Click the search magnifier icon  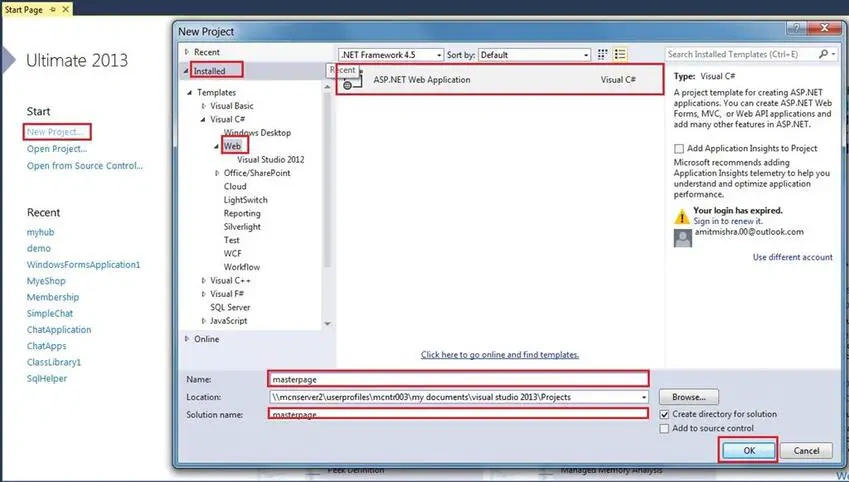tap(824, 54)
